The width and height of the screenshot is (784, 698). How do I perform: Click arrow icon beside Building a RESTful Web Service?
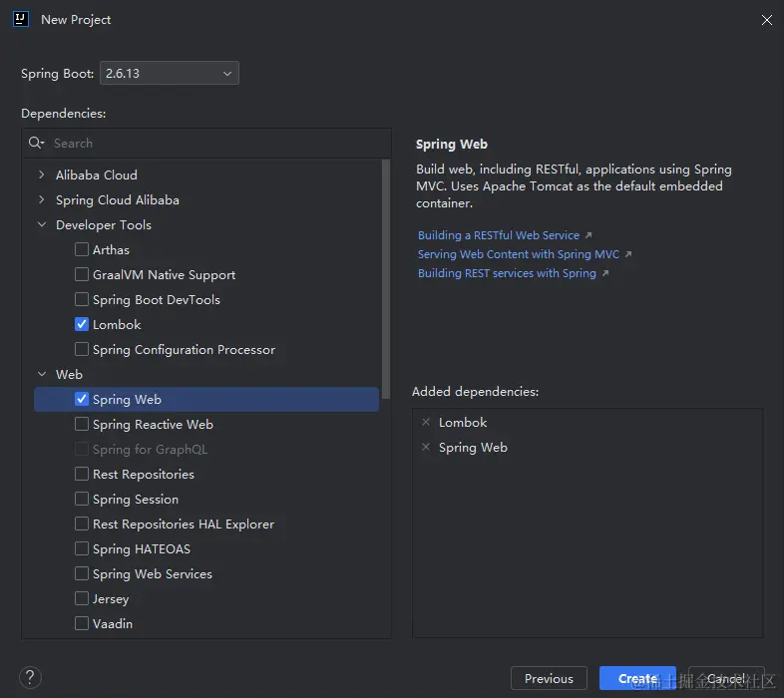click(588, 235)
